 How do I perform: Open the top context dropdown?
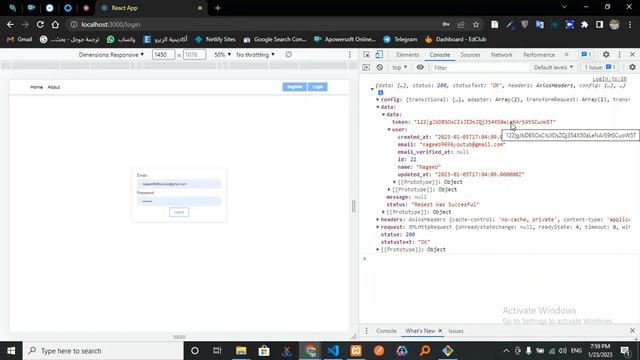400,68
